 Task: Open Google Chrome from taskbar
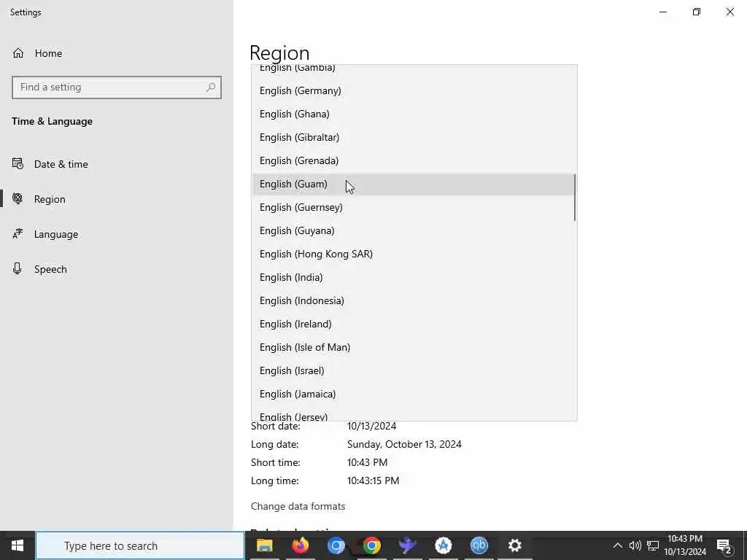pyautogui.click(x=371, y=545)
